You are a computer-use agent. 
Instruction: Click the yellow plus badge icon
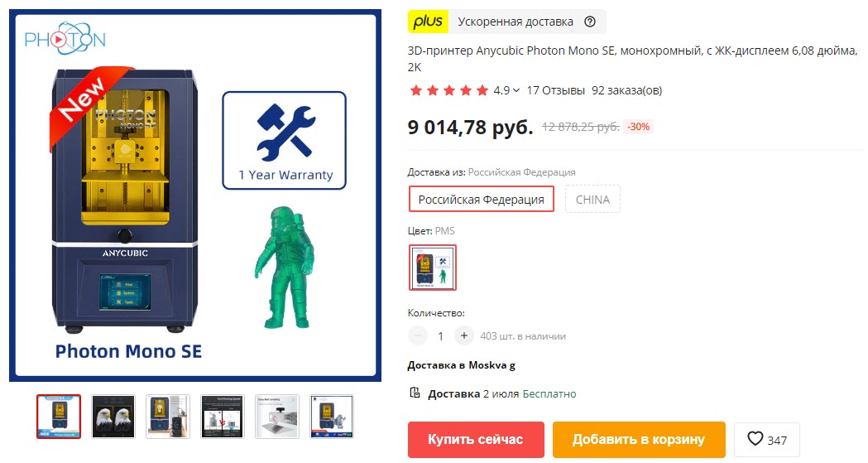click(x=428, y=22)
